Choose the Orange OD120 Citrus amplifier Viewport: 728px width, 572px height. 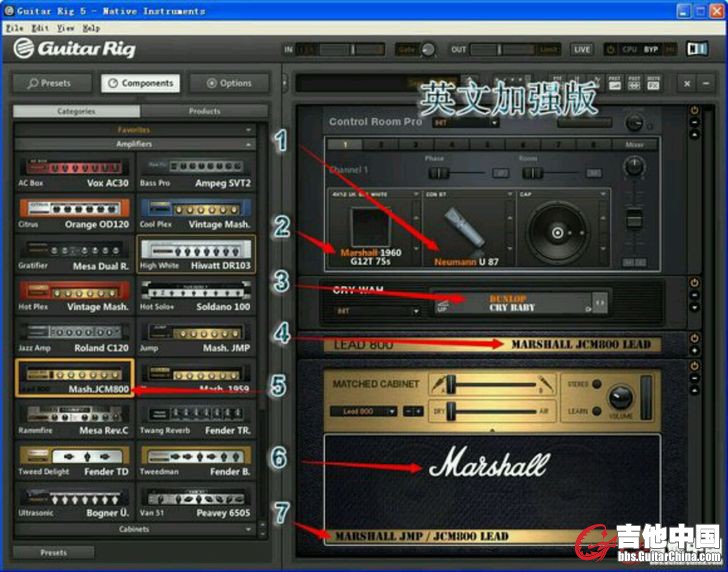coord(74,213)
